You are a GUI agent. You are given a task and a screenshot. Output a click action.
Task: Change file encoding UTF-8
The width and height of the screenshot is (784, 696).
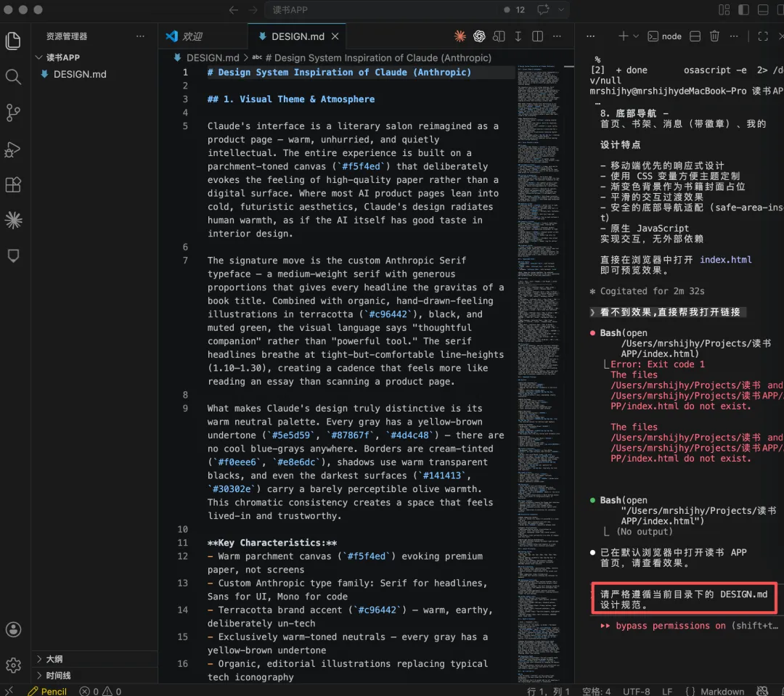tap(636, 690)
